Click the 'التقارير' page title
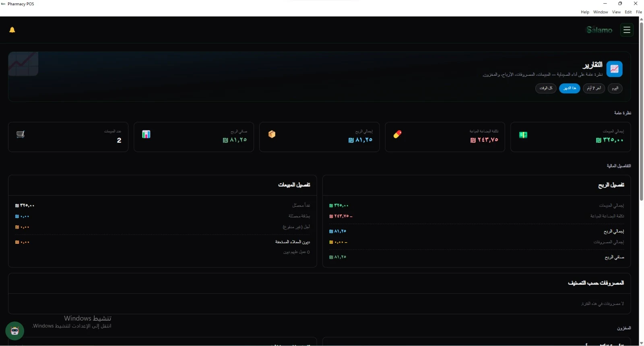Image resolution: width=644 pixels, height=346 pixels. pyautogui.click(x=592, y=65)
